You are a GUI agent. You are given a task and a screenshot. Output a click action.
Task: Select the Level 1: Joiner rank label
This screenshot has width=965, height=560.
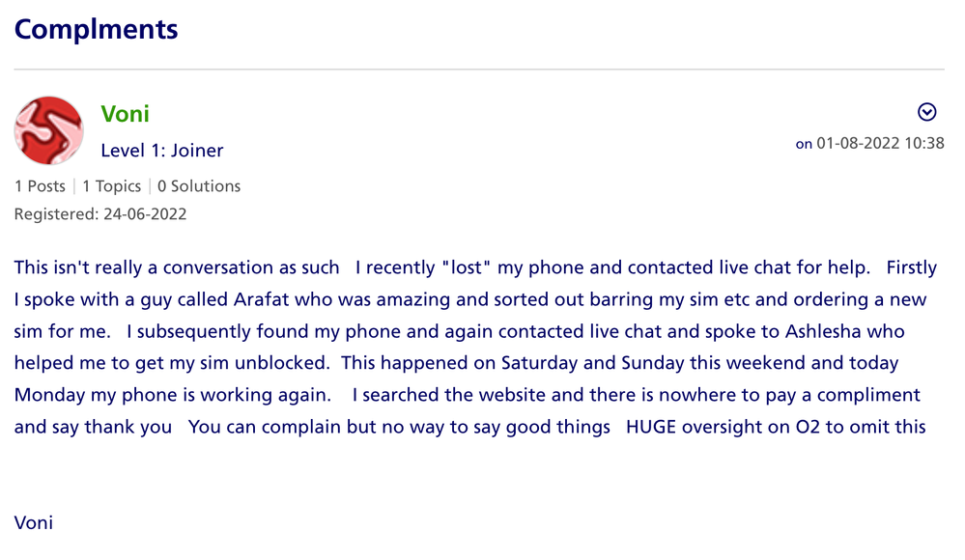(x=162, y=151)
